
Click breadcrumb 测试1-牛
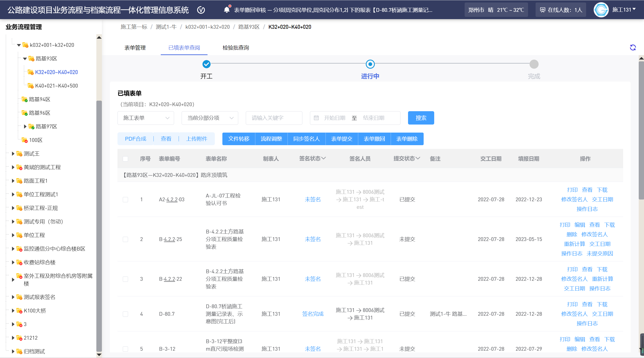[x=166, y=27]
